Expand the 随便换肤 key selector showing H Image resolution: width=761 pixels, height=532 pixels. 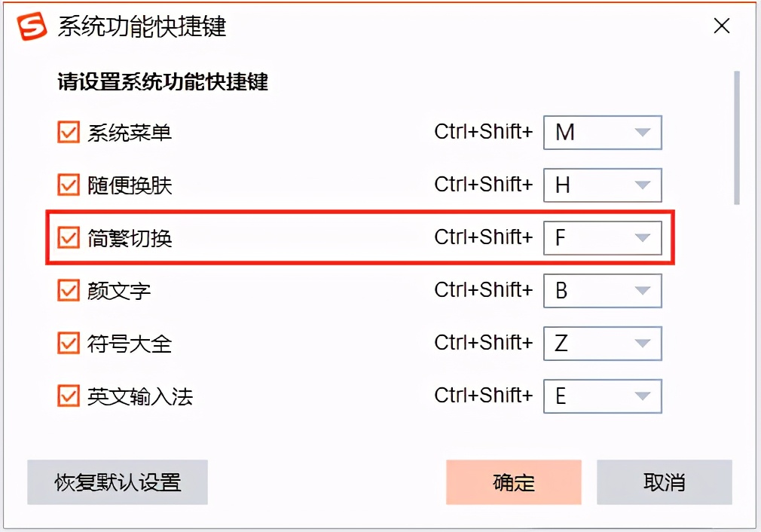644,185
